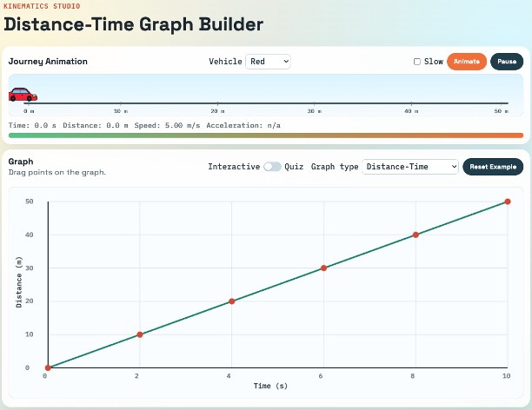Click the 20 m mark on track
Screen dimensions: 532x410
(x=218, y=110)
